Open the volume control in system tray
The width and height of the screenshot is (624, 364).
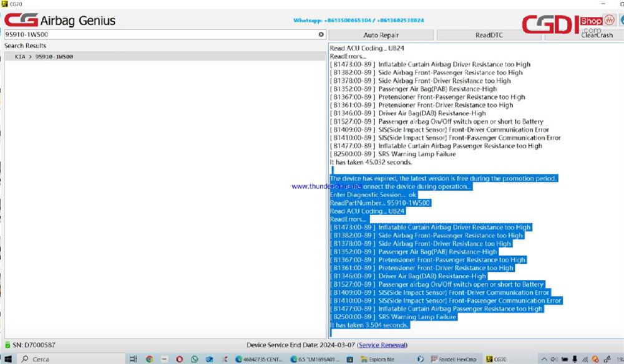[554, 359]
